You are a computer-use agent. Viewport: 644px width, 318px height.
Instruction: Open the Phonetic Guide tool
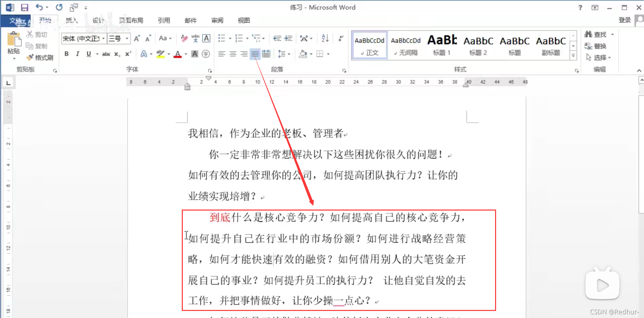pos(195,38)
